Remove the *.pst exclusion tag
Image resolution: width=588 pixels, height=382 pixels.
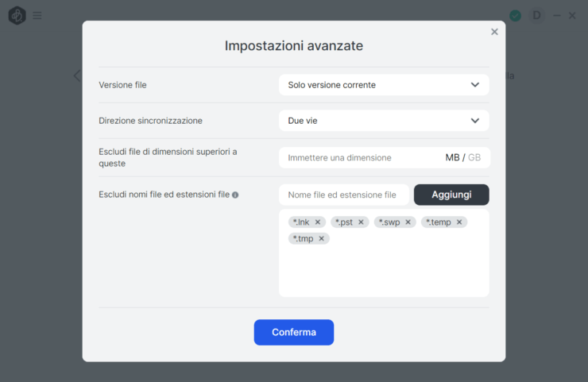[361, 222]
